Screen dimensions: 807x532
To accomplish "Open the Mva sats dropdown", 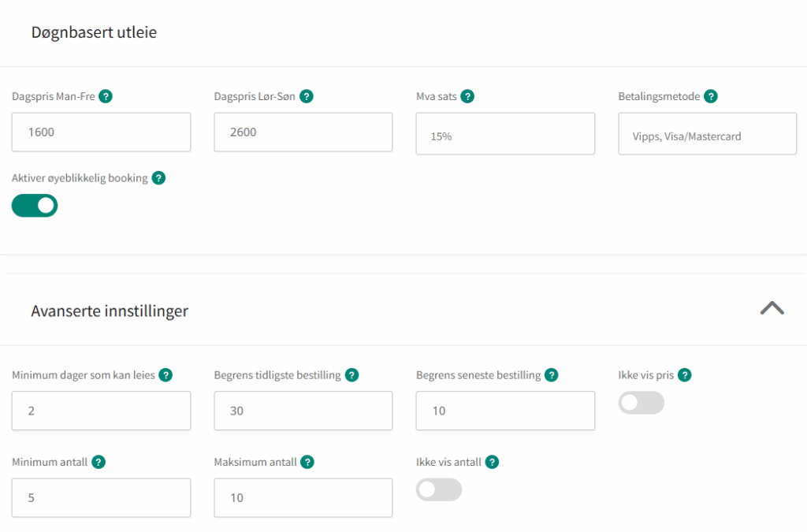I will 505,133.
